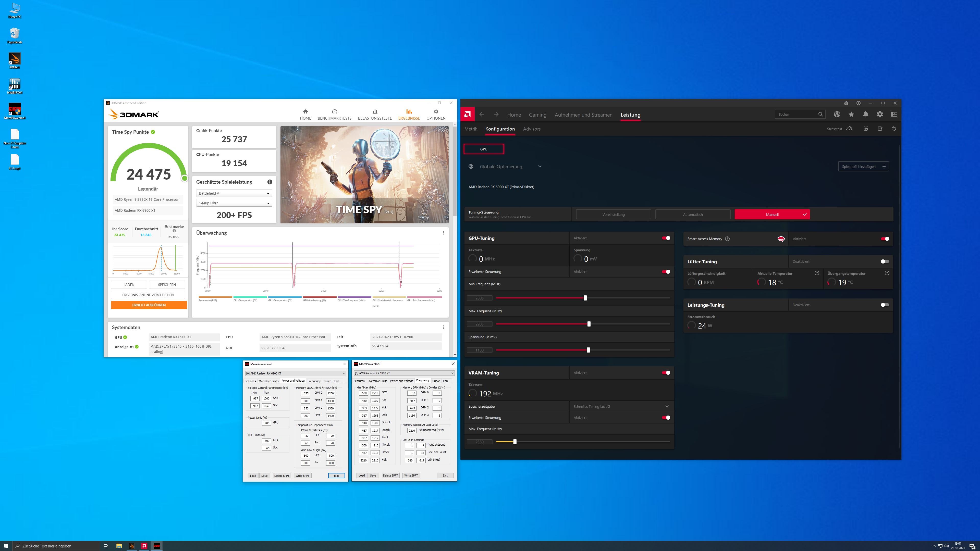Open the Battlefield V game dropdown
Screen dimensions: 980x551
click(234, 194)
